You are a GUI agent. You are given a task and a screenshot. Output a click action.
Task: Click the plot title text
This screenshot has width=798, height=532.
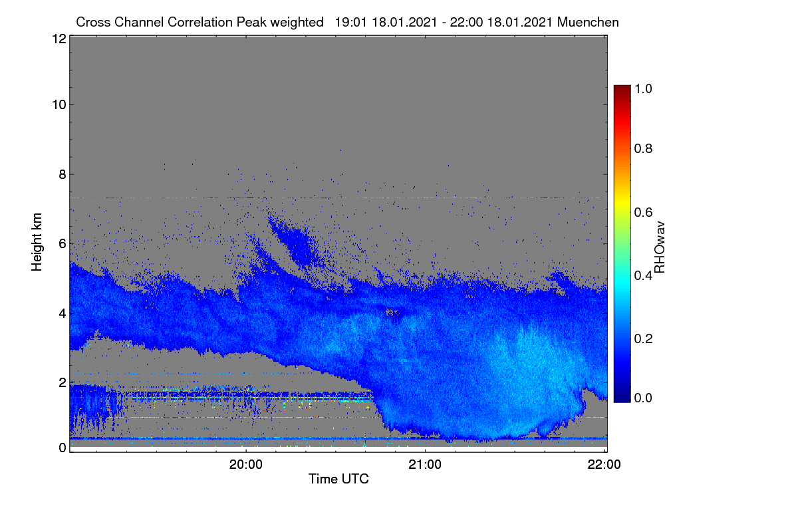point(348,22)
